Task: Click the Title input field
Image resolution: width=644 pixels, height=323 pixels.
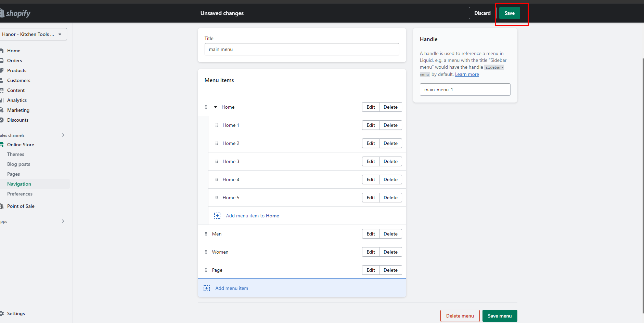Action: click(x=302, y=49)
